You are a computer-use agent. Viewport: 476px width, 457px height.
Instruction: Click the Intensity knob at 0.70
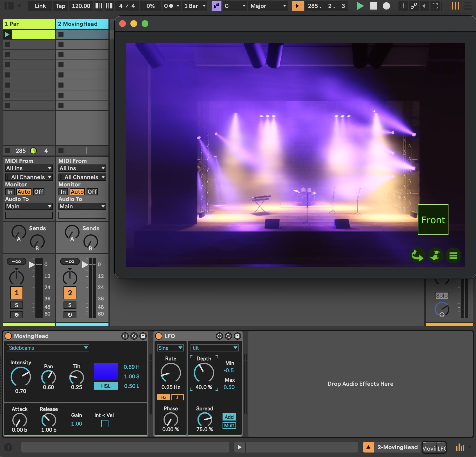click(21, 377)
